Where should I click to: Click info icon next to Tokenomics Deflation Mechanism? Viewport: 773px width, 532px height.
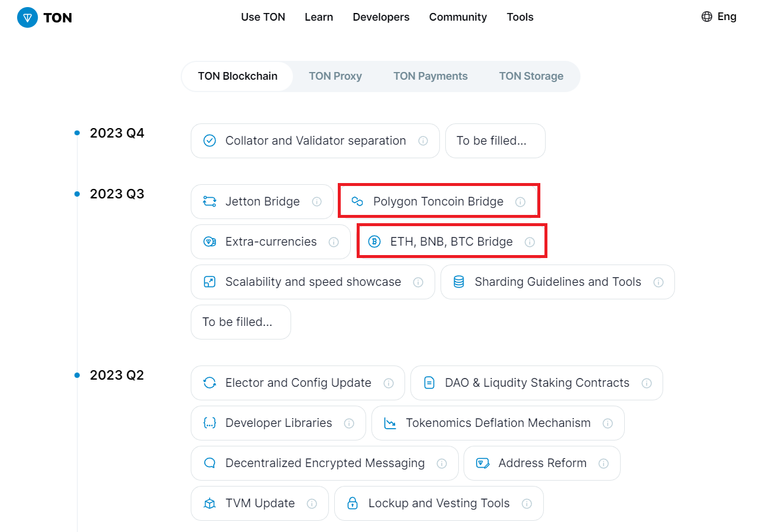[x=608, y=423]
